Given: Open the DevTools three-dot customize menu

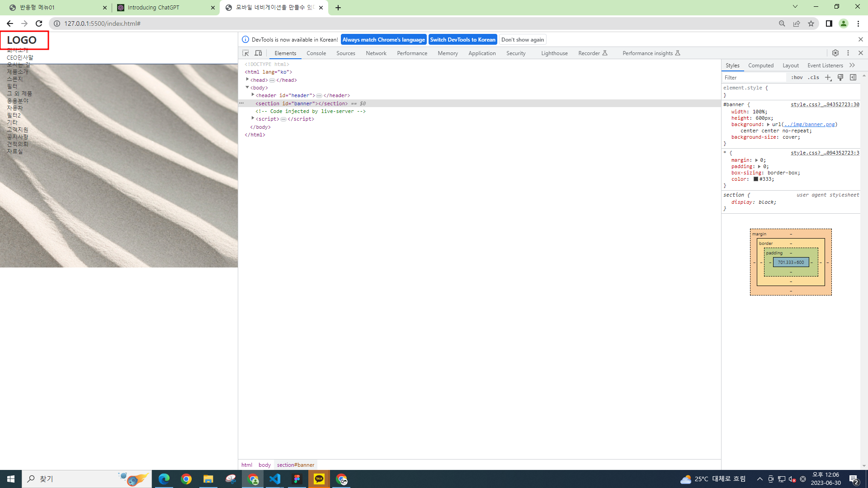Looking at the screenshot, I should pos(848,53).
